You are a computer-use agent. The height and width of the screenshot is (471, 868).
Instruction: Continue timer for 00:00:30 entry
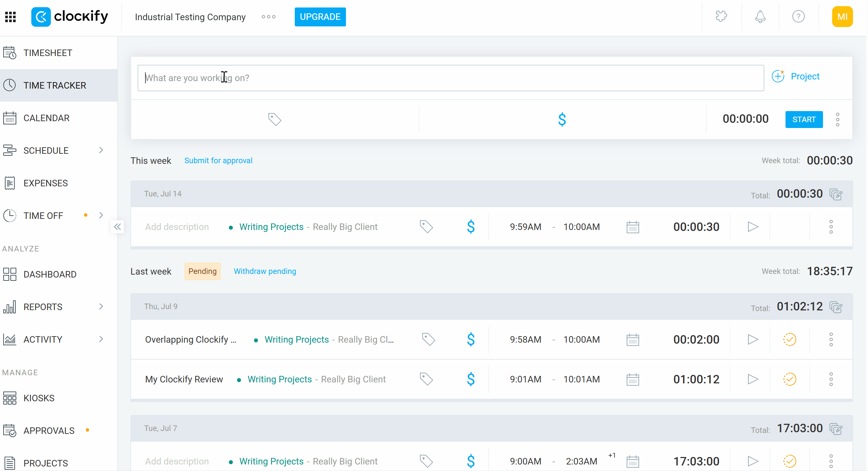point(753,227)
